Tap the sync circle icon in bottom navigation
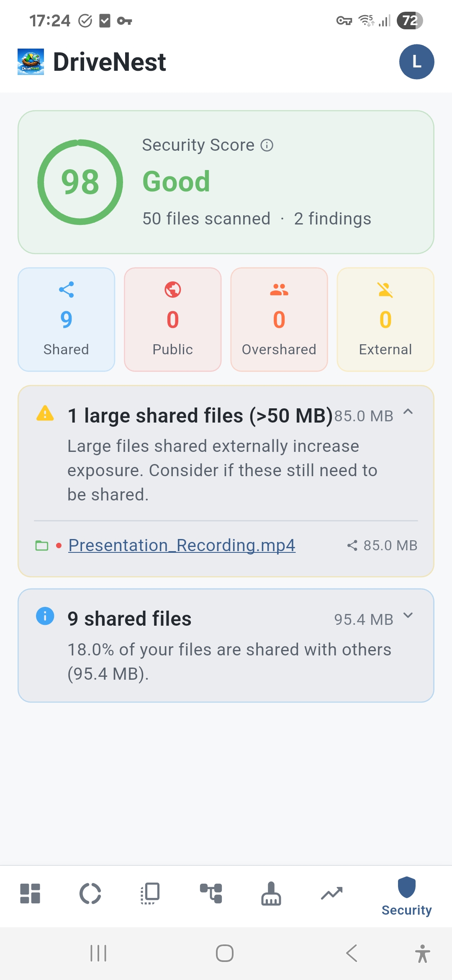The height and width of the screenshot is (980, 452). click(x=90, y=894)
